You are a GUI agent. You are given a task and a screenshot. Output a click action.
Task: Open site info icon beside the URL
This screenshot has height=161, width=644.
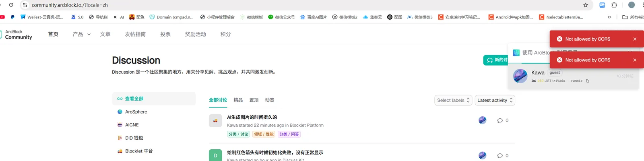pyautogui.click(x=25, y=5)
